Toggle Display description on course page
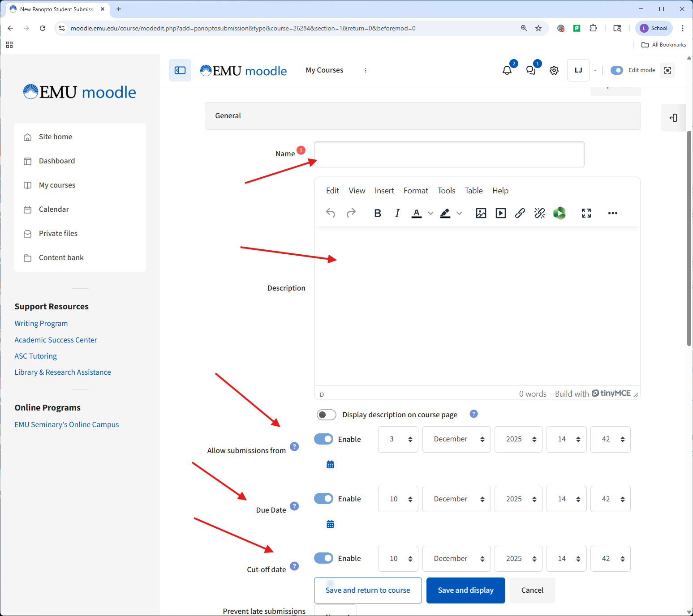The image size is (693, 616). point(327,415)
